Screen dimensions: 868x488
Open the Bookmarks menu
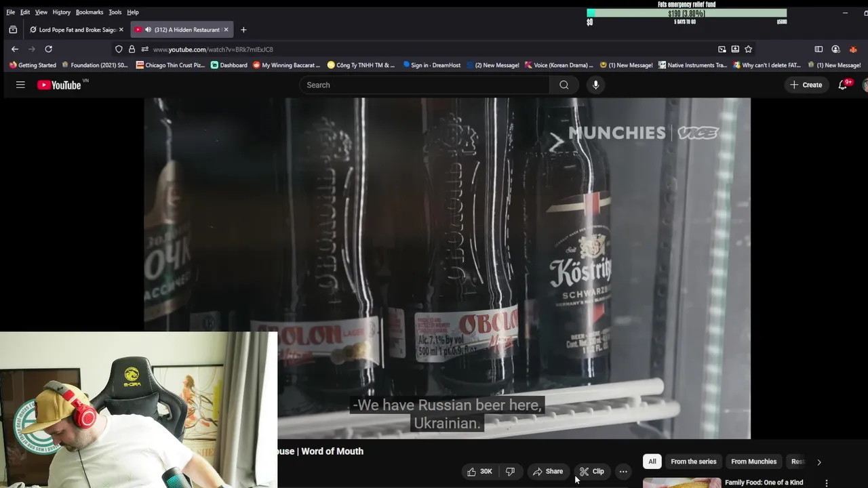click(89, 12)
